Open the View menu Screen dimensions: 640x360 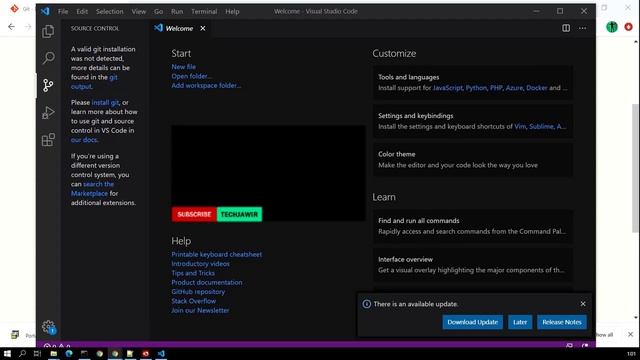pos(138,11)
